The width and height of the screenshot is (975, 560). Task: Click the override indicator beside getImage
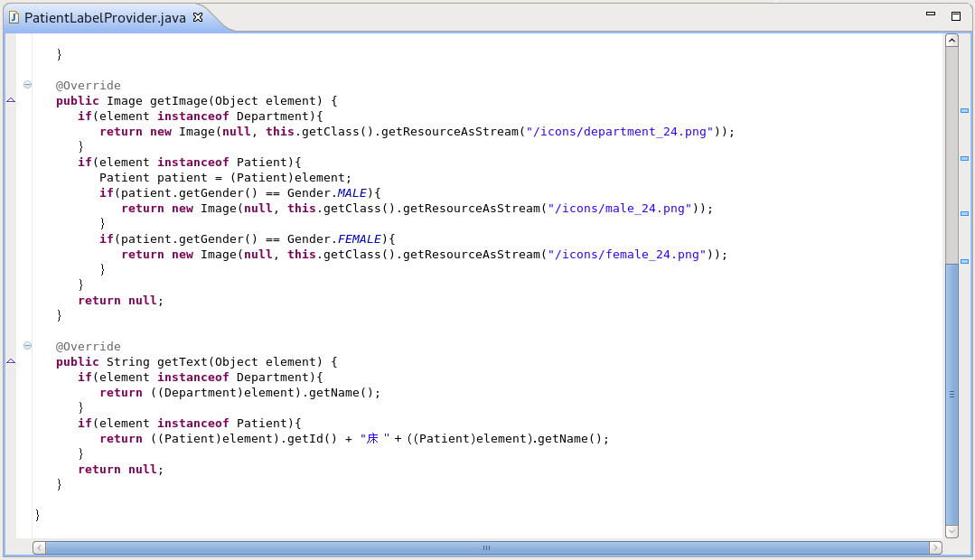[11, 100]
